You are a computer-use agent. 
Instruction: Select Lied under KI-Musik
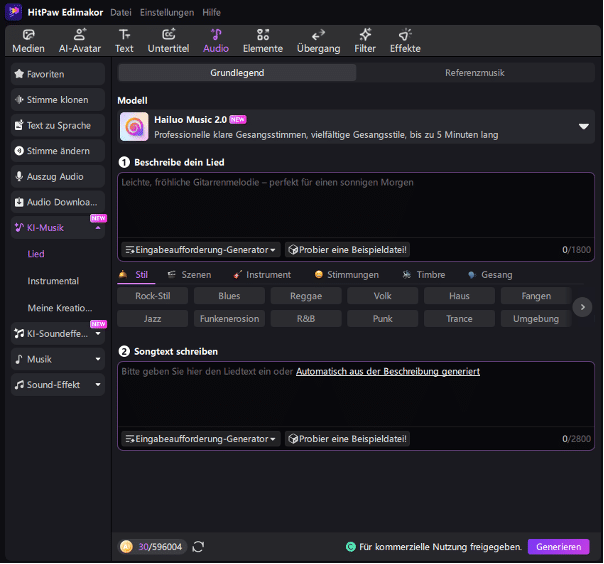pyautogui.click(x=36, y=254)
